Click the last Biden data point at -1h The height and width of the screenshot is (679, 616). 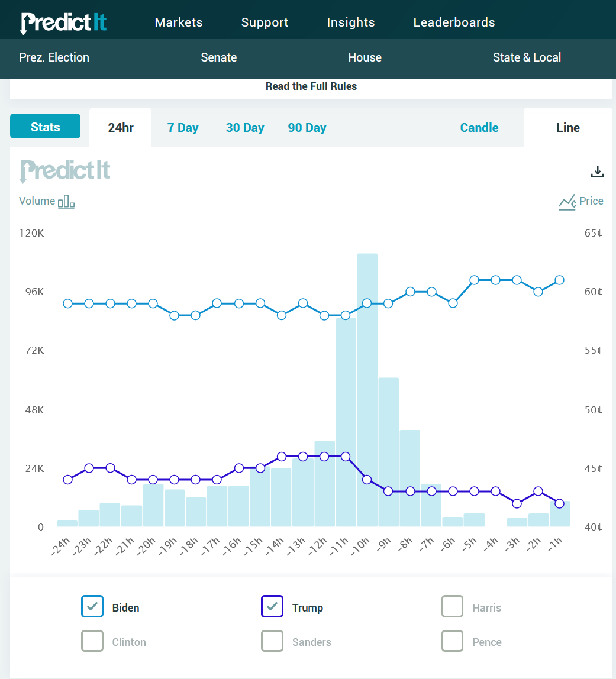click(x=559, y=280)
